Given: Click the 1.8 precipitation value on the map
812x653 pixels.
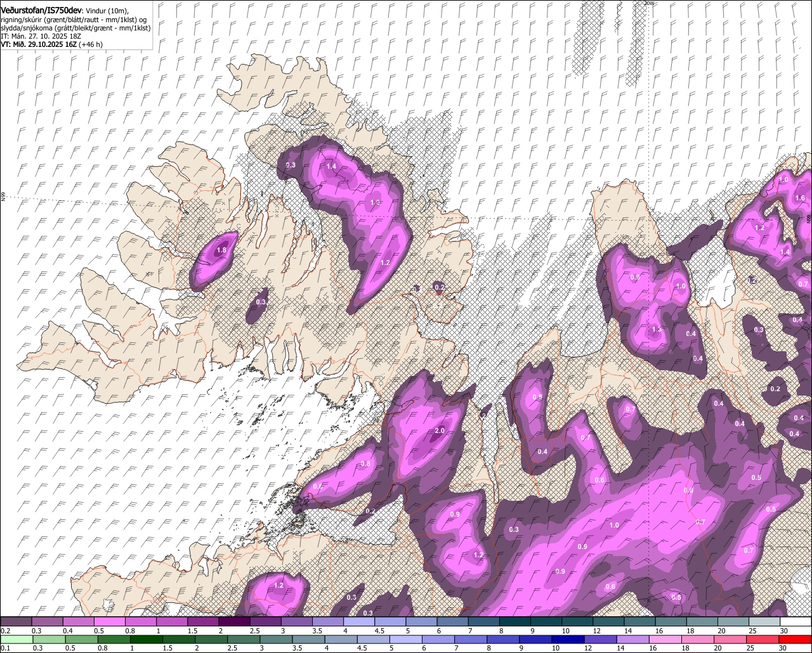Looking at the screenshot, I should tap(221, 250).
